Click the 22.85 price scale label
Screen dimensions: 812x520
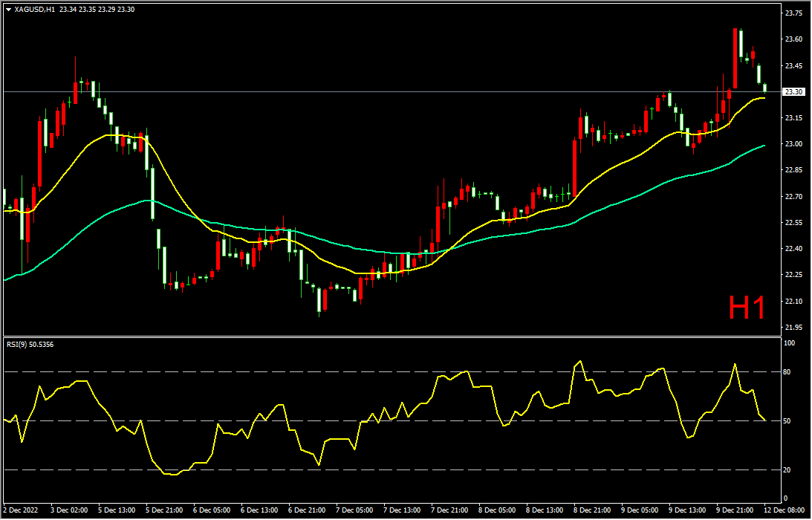tap(794, 170)
